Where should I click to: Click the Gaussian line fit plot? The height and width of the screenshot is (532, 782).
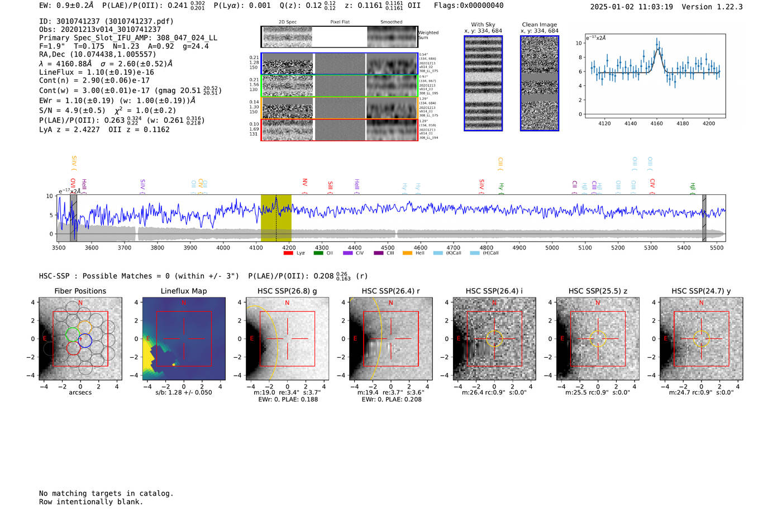pos(655,76)
